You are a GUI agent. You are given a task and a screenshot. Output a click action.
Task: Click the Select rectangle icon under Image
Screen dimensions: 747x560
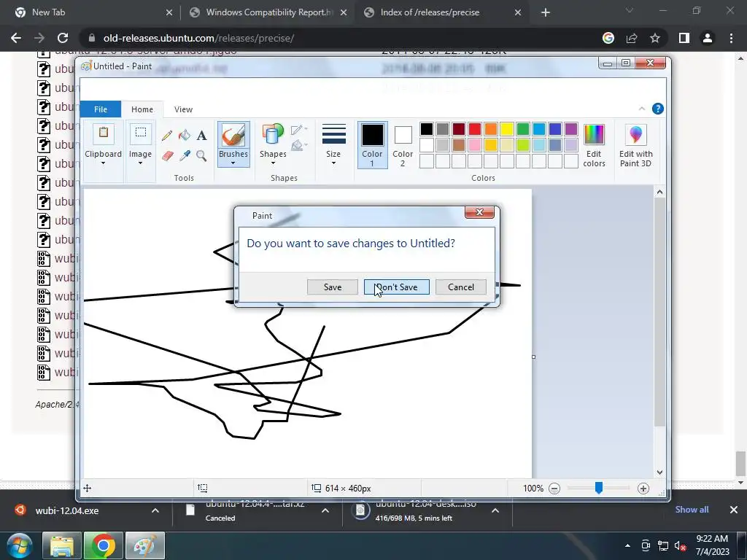coord(141,133)
